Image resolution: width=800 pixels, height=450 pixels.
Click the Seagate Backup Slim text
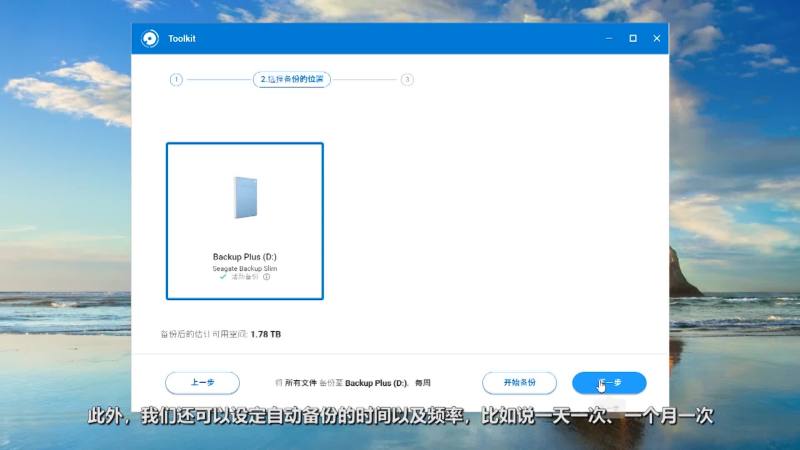(245, 268)
